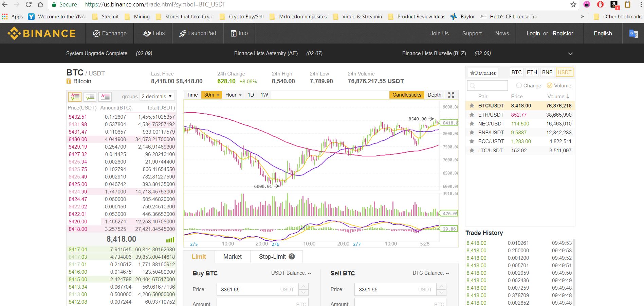Open the Support link
The image size is (644, 306).
coord(472,33)
